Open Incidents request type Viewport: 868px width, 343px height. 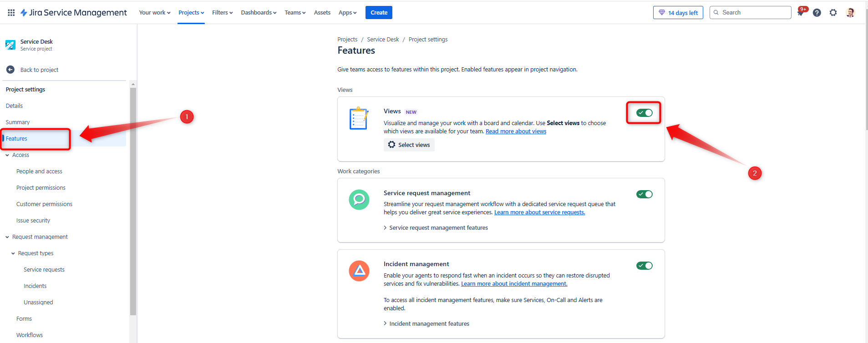pyautogui.click(x=35, y=286)
